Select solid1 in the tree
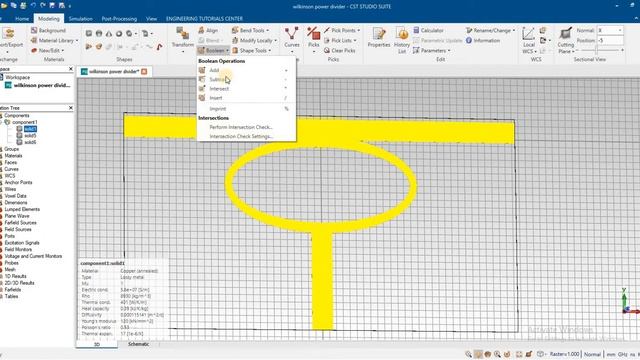The width and height of the screenshot is (640, 360). (30, 129)
